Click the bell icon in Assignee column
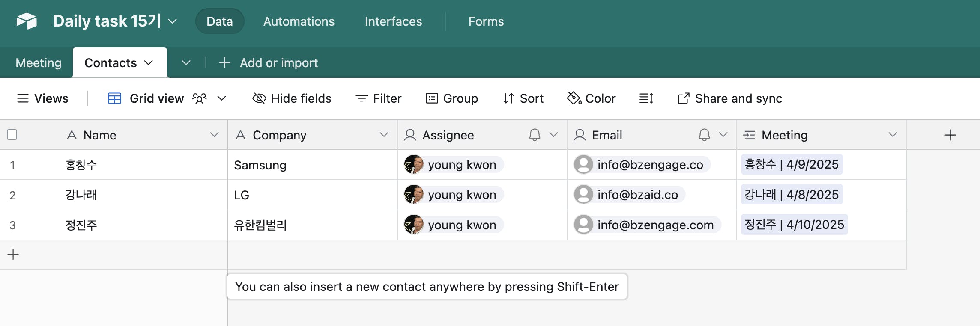The width and height of the screenshot is (980, 326). point(535,135)
